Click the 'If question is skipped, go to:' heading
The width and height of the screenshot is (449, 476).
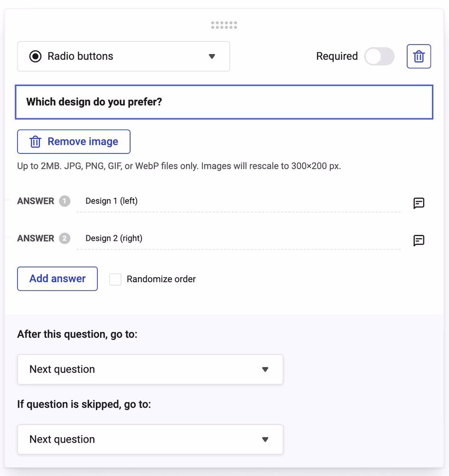click(x=84, y=404)
